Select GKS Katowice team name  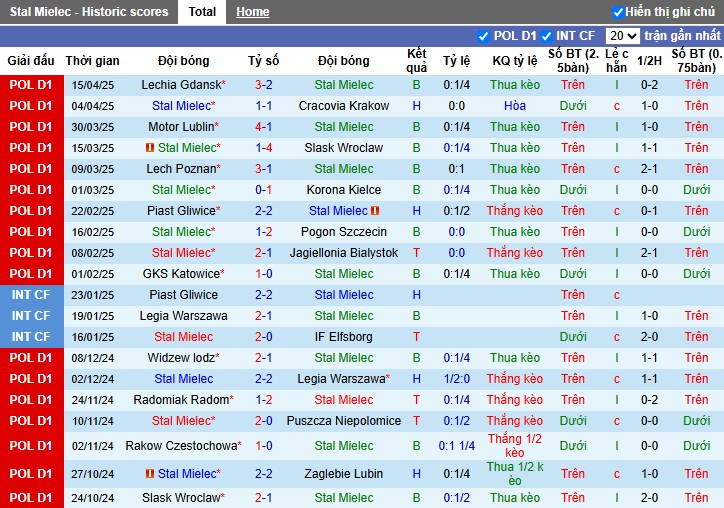point(183,274)
